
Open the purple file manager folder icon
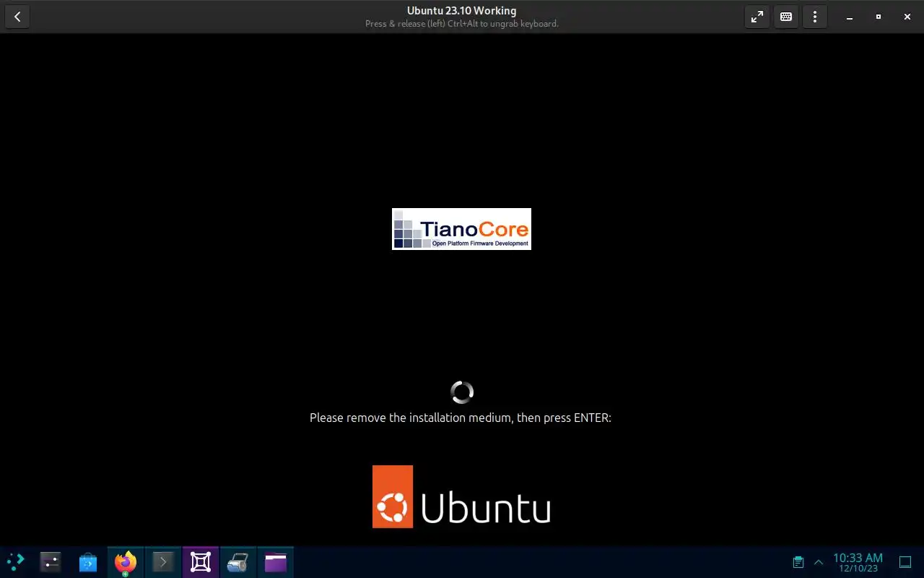[x=276, y=562]
